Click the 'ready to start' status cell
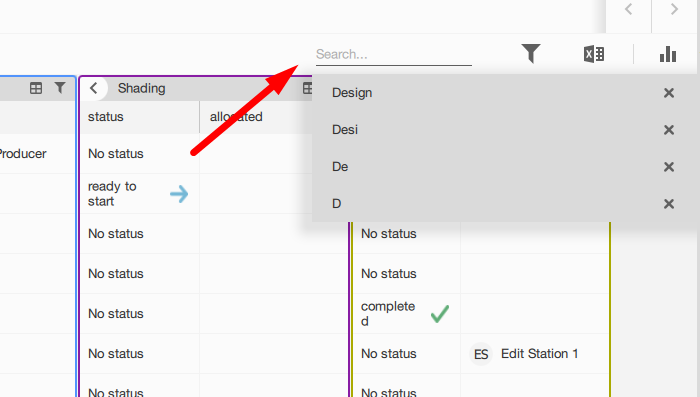The width and height of the screenshot is (700, 397). [139, 194]
